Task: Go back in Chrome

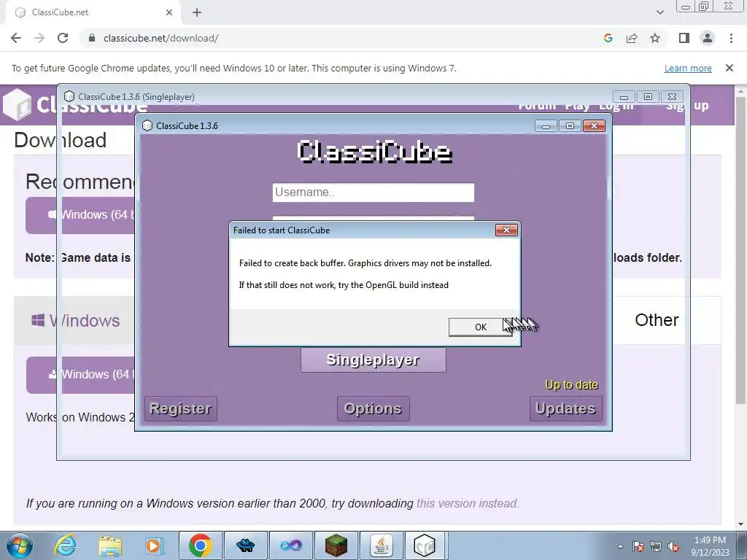Action: coord(16,38)
